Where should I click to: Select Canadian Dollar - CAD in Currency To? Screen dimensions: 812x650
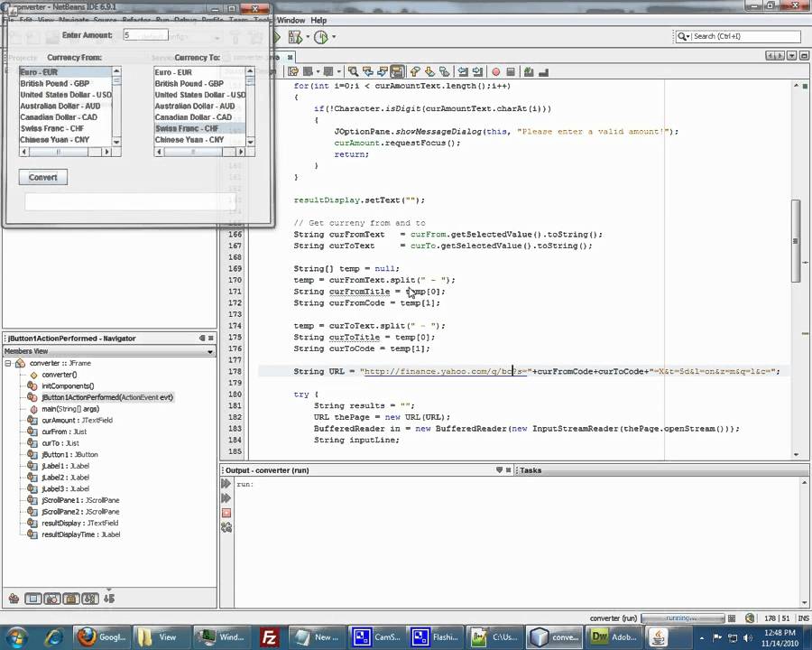pos(199,117)
